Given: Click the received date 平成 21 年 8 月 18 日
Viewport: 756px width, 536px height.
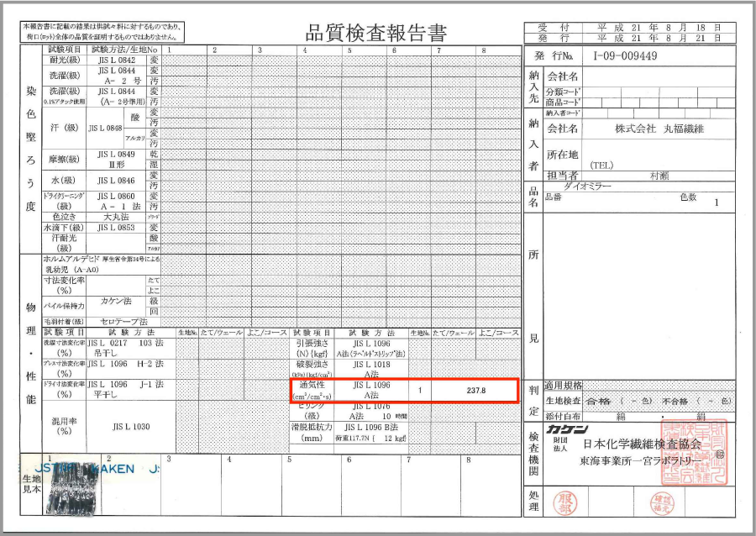Looking at the screenshot, I should 659,28.
